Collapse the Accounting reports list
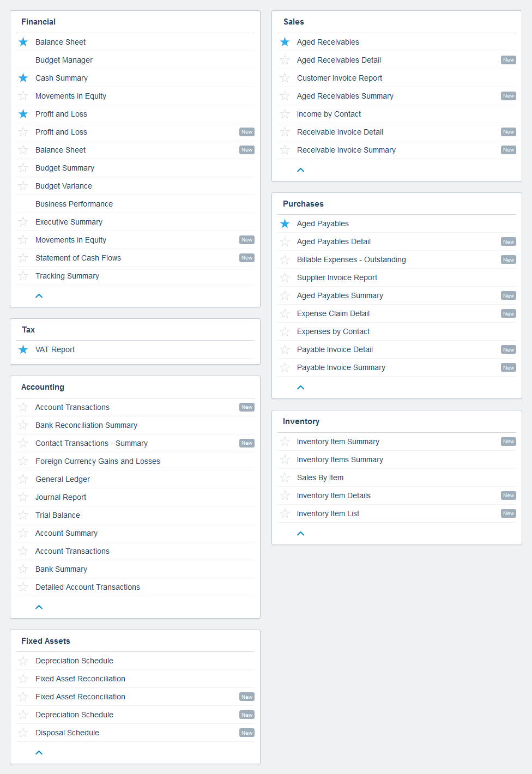The image size is (532, 774). pyautogui.click(x=39, y=607)
